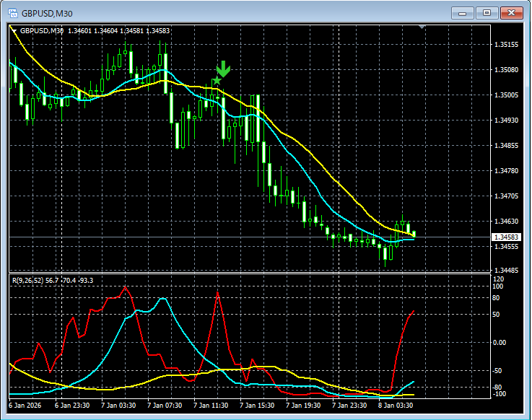The height and width of the screenshot is (420, 532).
Task: Click the GBPUSD,M30 OHLC header text
Action: [95, 31]
